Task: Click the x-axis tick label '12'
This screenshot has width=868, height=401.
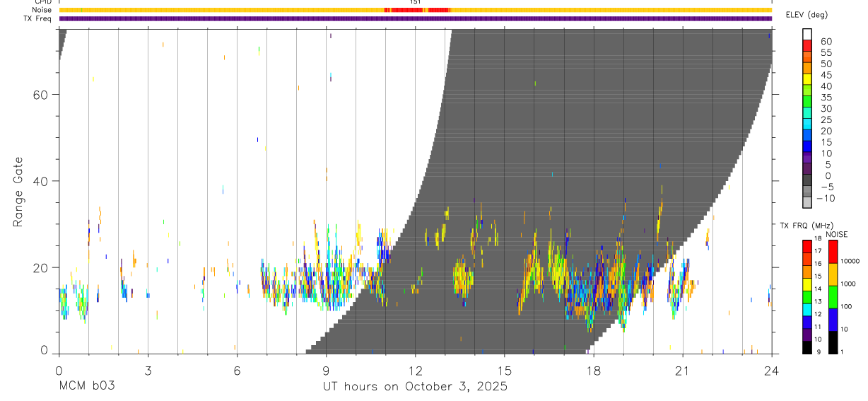Action: click(x=415, y=371)
